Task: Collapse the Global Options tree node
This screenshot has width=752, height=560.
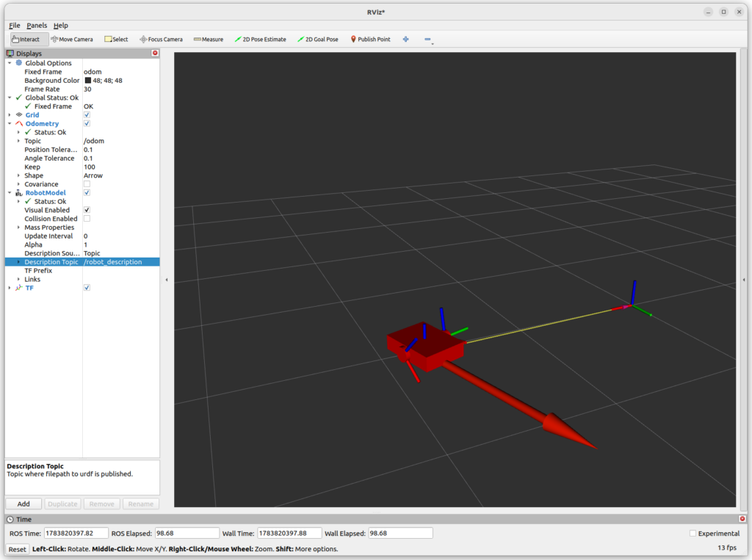Action: click(x=10, y=63)
